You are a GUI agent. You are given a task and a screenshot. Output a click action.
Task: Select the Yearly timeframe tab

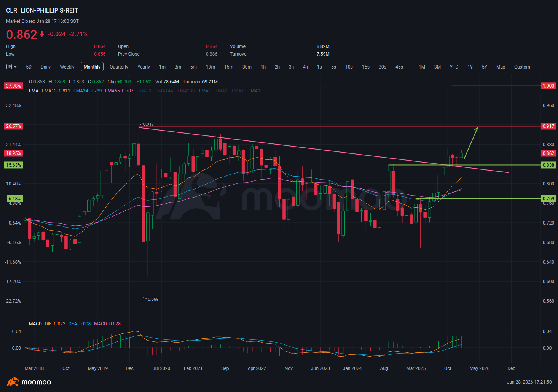coord(144,67)
